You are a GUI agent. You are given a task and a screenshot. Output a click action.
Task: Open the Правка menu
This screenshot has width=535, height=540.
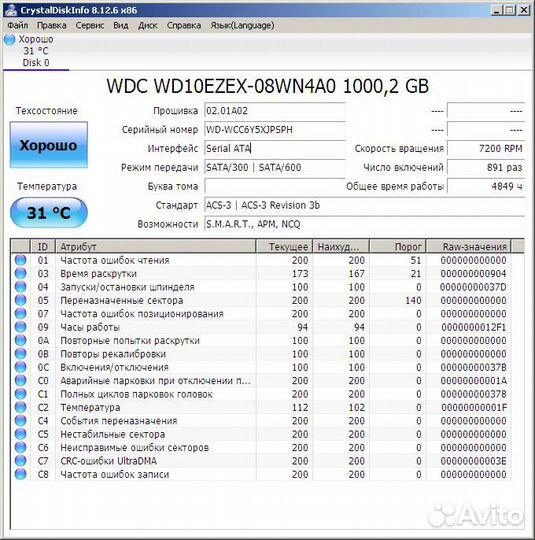coord(52,25)
